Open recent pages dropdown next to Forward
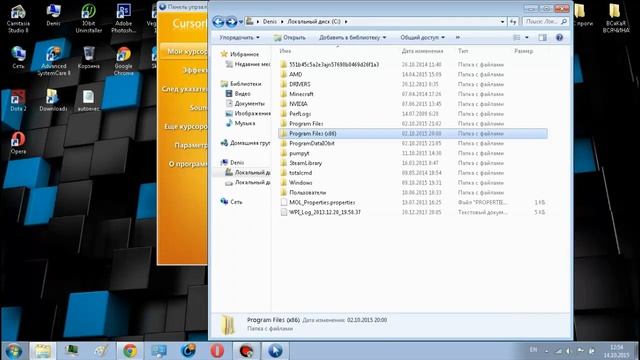The image size is (640, 360). pos(241,22)
